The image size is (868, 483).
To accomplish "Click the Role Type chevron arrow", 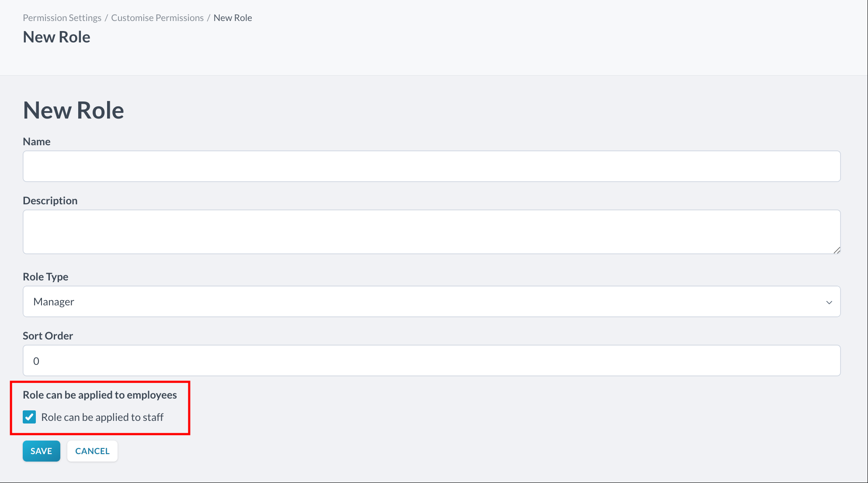I will (x=829, y=302).
